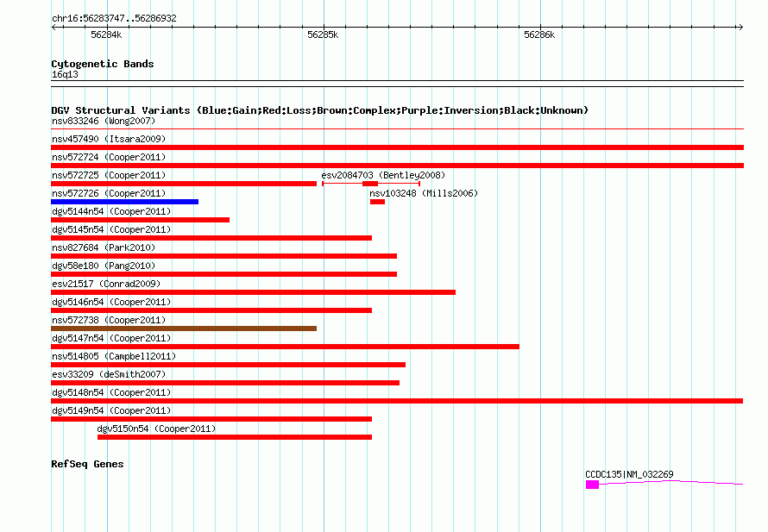Viewport: 768px width, 532px height.
Task: Click the dgv5146n54 (Cooper2011) label
Action: 111,302
